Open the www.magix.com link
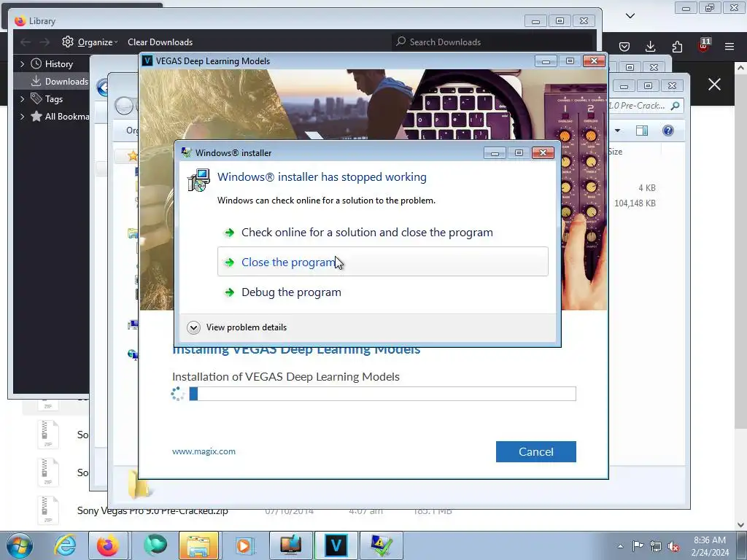Viewport: 747px width, 560px height. point(204,451)
